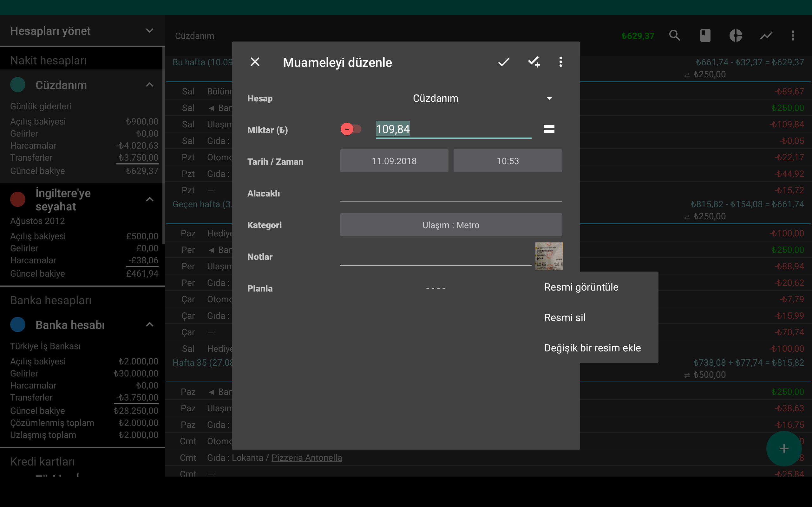The image size is (812, 507).
Task: Toggle the expense/income sign switch
Action: (350, 129)
